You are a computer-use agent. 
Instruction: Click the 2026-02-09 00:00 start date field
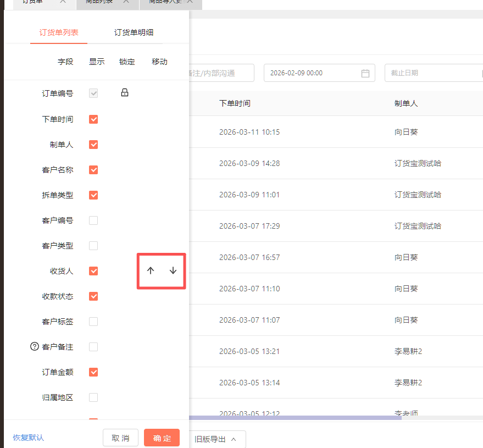tap(319, 73)
